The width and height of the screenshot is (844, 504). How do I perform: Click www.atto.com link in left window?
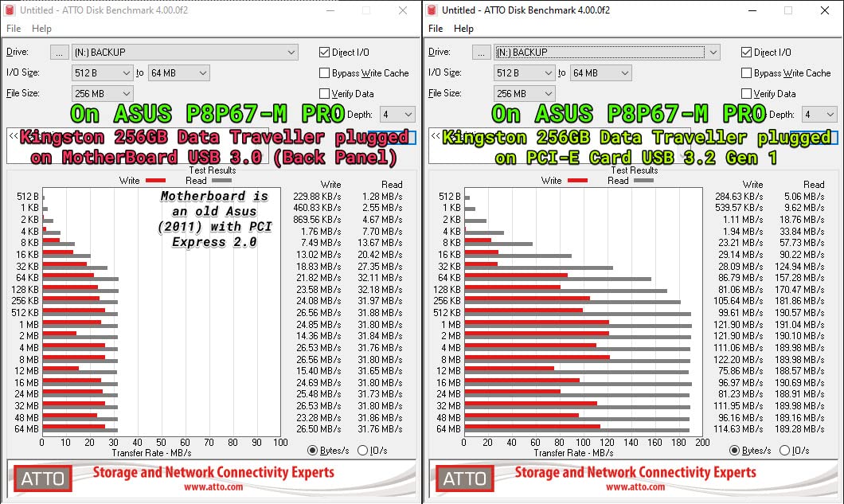point(213,487)
